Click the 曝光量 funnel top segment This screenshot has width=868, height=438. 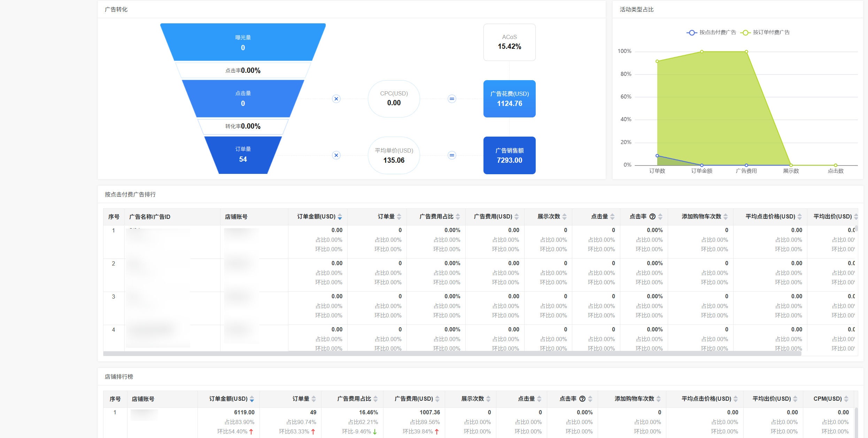coord(243,43)
